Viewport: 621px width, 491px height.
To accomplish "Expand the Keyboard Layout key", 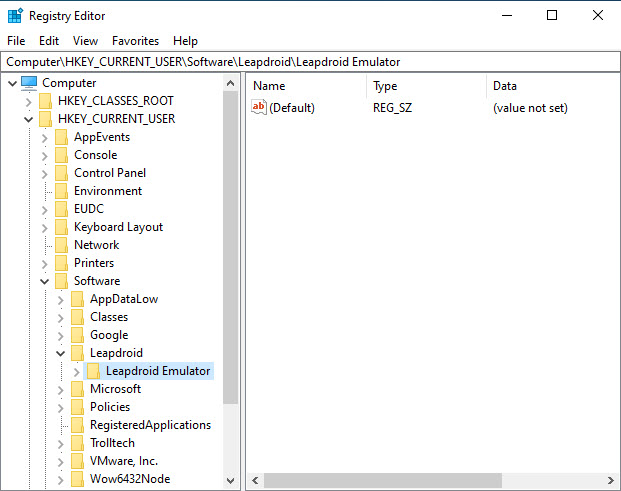I will [44, 228].
